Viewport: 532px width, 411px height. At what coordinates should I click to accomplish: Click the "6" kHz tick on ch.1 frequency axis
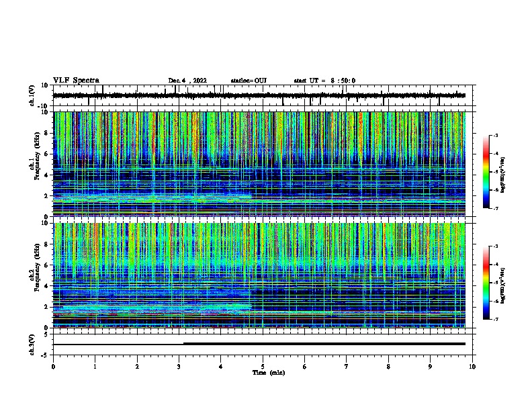pyautogui.click(x=46, y=154)
